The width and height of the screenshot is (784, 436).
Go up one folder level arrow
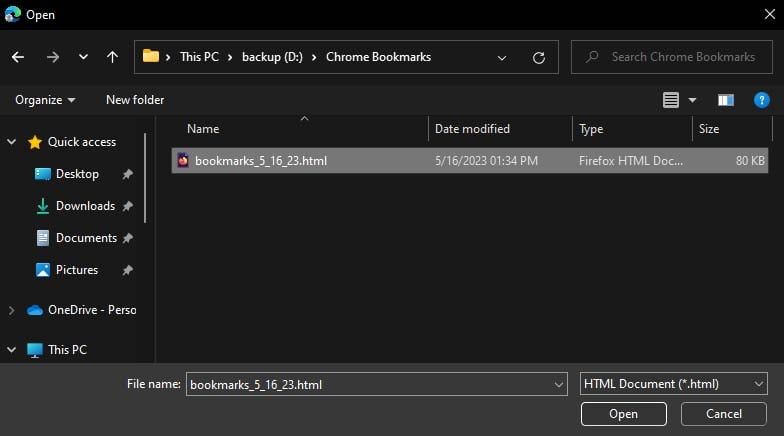point(112,57)
